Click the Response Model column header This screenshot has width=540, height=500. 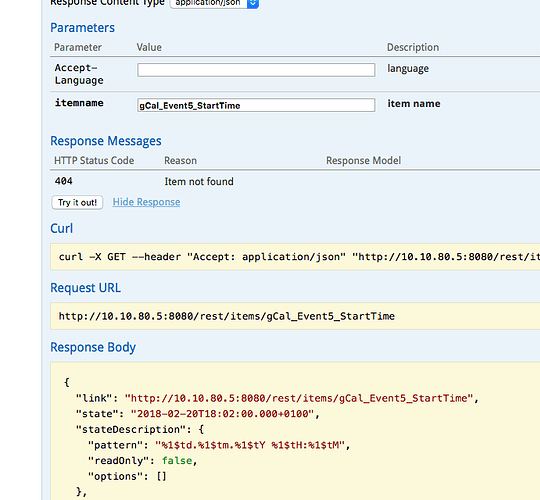(x=363, y=160)
